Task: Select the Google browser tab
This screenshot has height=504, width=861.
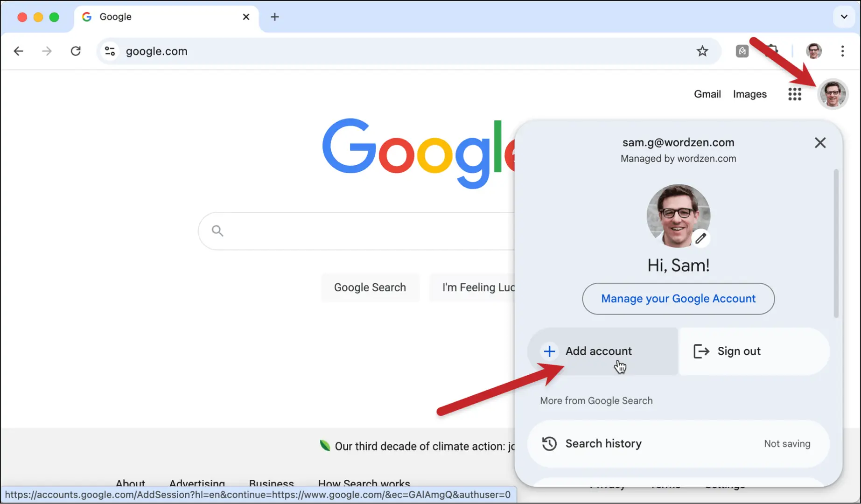Action: [166, 17]
